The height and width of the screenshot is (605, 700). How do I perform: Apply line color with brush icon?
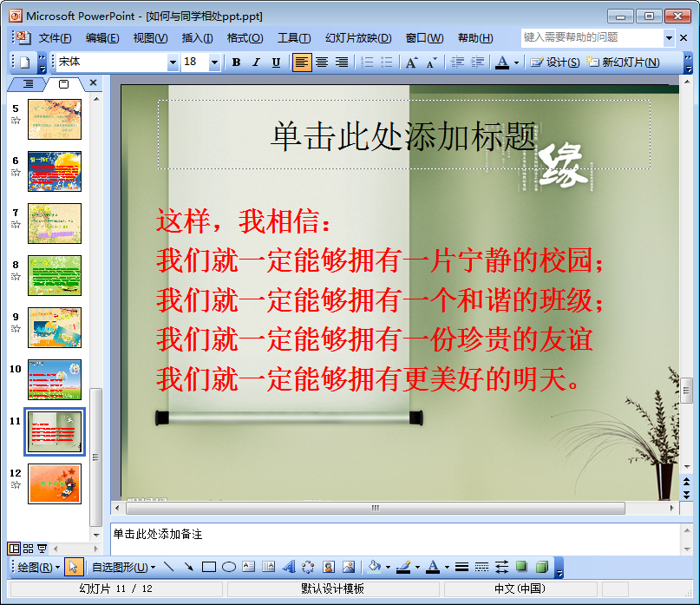point(403,568)
